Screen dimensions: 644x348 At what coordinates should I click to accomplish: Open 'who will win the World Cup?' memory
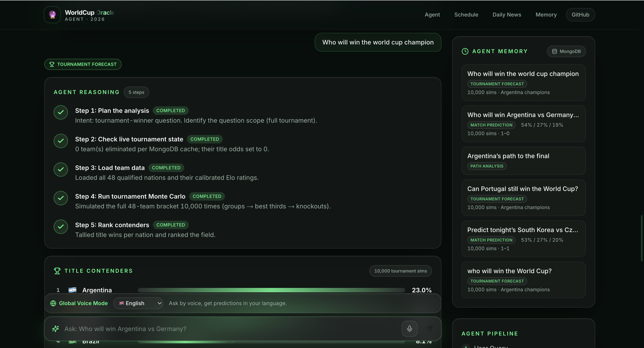pos(523,280)
